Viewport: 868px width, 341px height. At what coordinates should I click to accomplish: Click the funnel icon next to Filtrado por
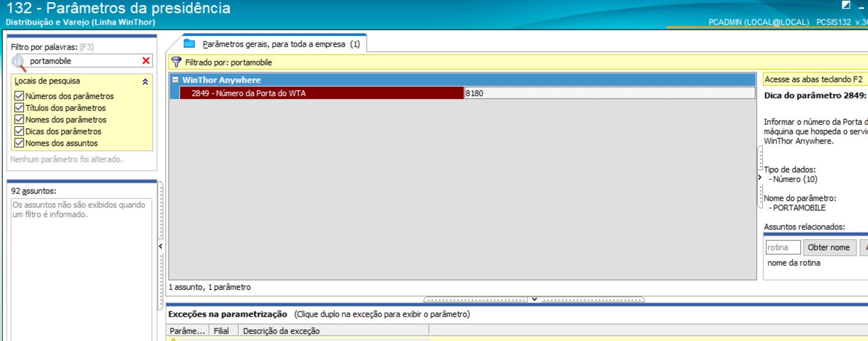(176, 62)
